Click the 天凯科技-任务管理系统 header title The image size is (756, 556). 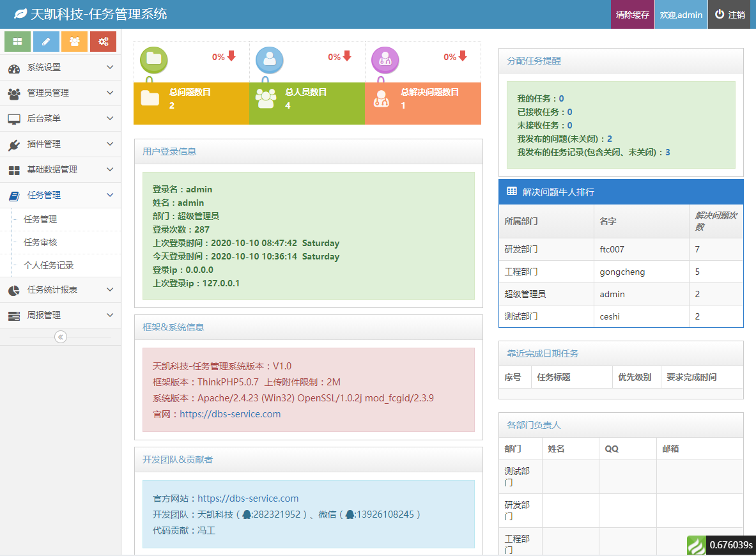pos(98,14)
